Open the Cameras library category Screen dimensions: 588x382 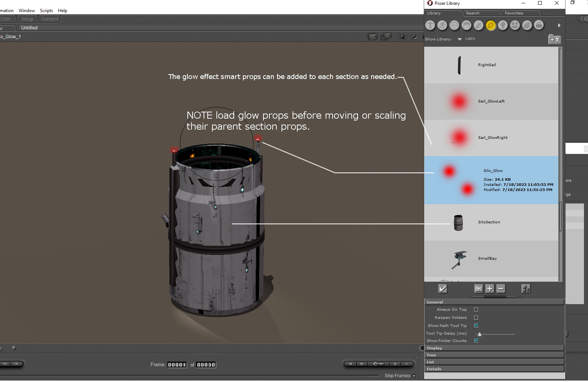(515, 25)
